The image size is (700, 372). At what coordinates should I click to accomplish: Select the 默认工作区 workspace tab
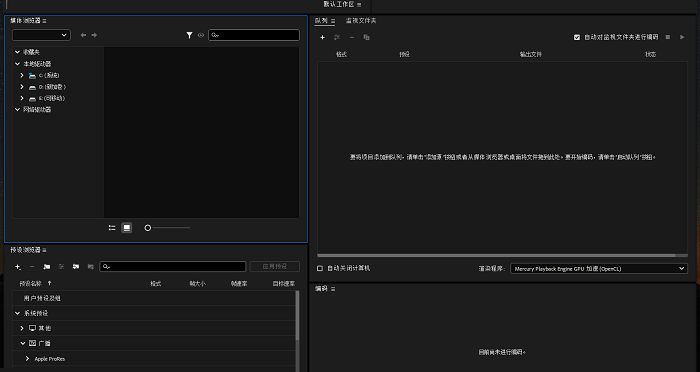point(339,4)
